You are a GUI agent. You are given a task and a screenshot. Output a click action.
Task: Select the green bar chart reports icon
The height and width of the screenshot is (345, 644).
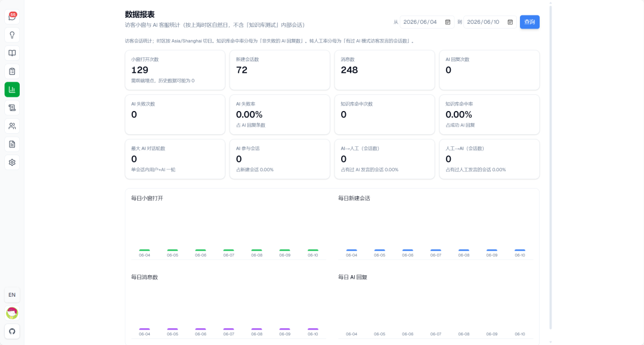(x=12, y=90)
